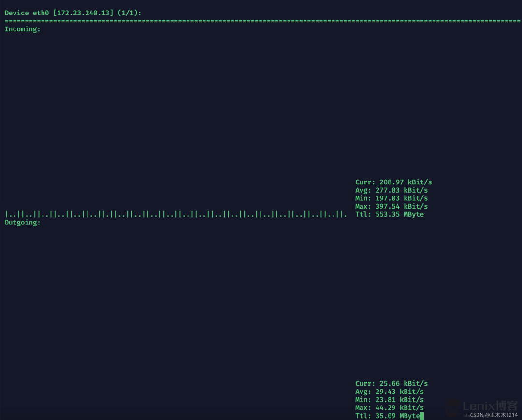Select the Curr 208.97 kBit/s incoming value

393,182
